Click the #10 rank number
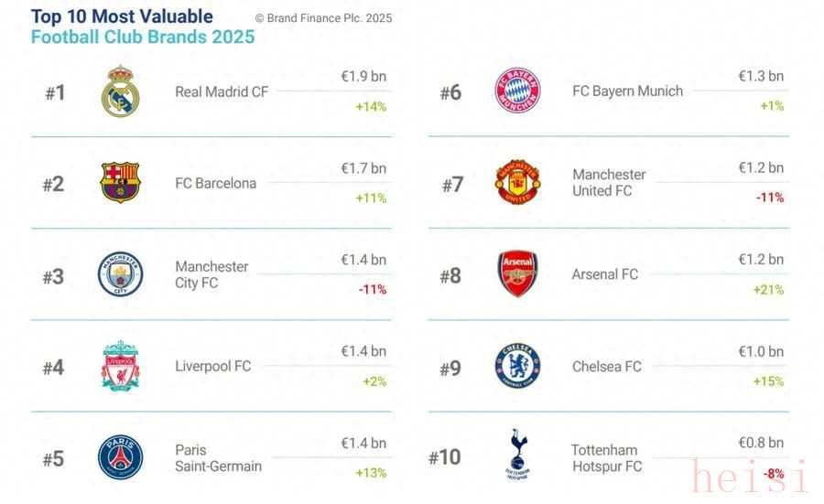The image size is (824, 504). tap(445, 457)
